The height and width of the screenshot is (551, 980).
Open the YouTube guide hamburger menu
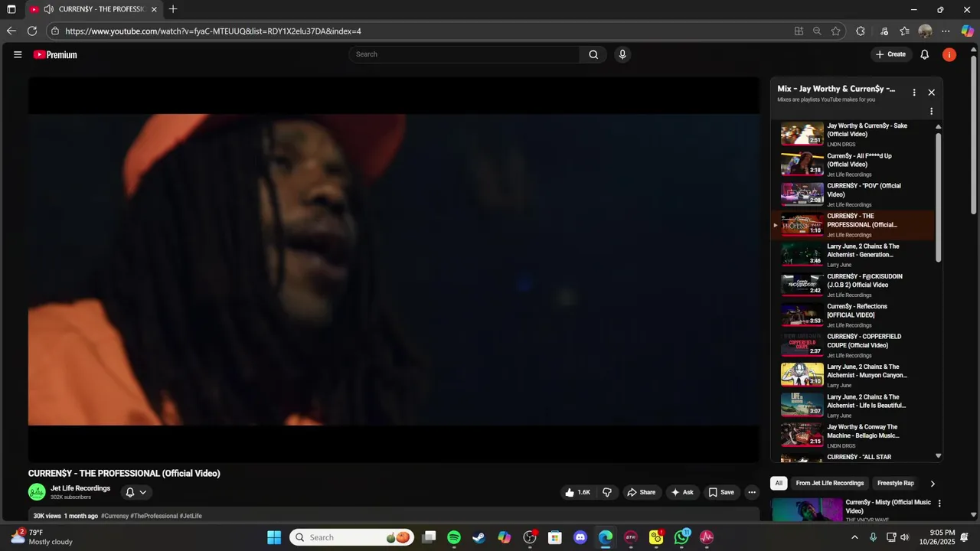pos(18,54)
